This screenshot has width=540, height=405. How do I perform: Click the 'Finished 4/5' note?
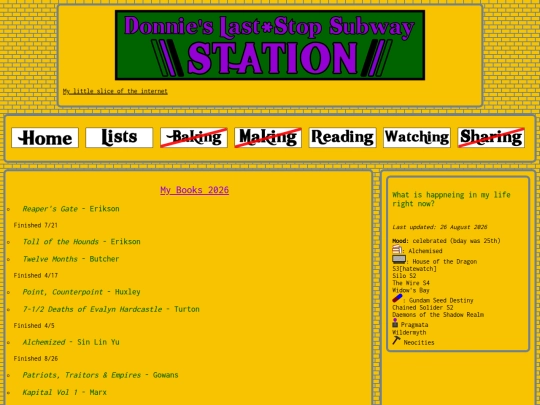click(x=34, y=325)
